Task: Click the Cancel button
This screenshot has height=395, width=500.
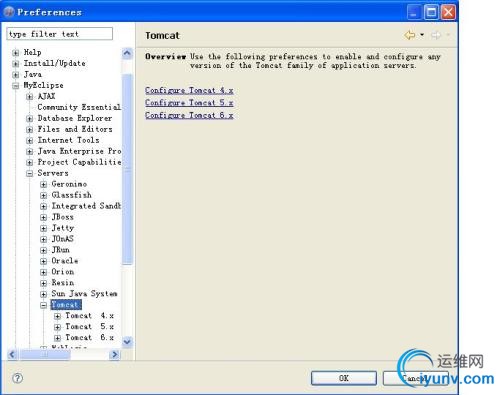Action: (416, 378)
